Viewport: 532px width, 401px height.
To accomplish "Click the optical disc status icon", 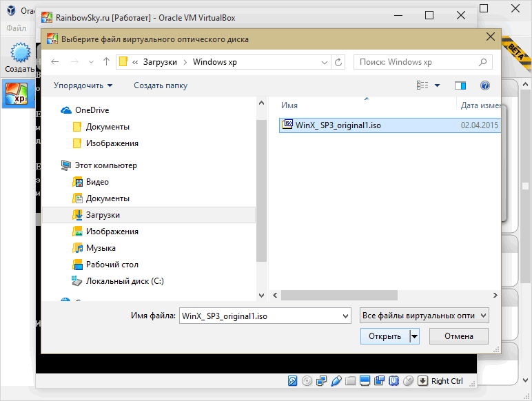I will tap(307, 381).
